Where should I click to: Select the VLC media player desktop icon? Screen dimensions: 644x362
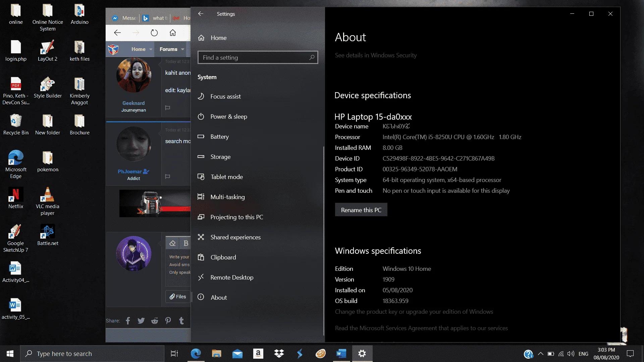[48, 201]
